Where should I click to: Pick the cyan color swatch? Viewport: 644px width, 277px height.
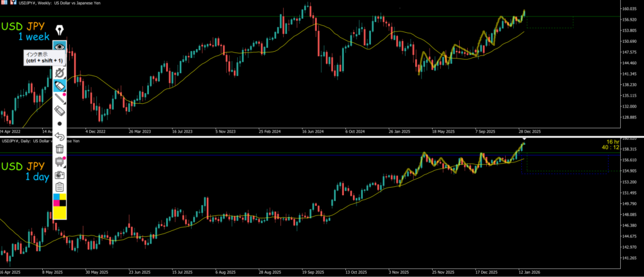(x=57, y=196)
